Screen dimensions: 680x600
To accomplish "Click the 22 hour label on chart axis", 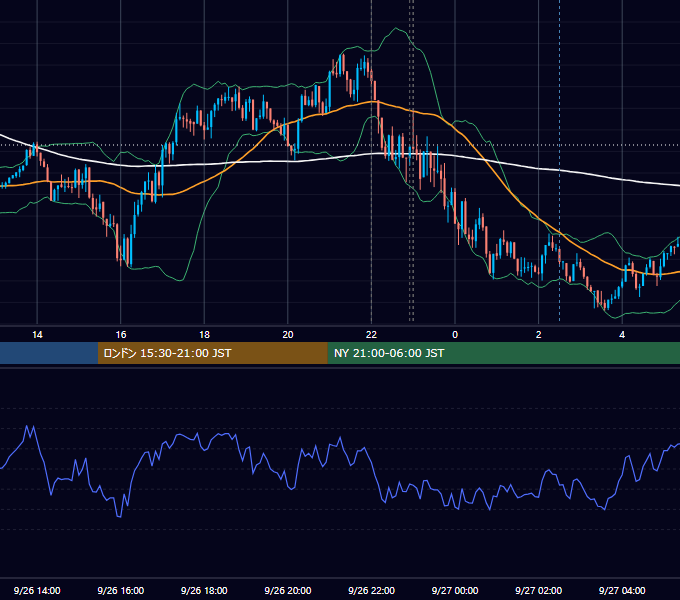I will [x=371, y=335].
